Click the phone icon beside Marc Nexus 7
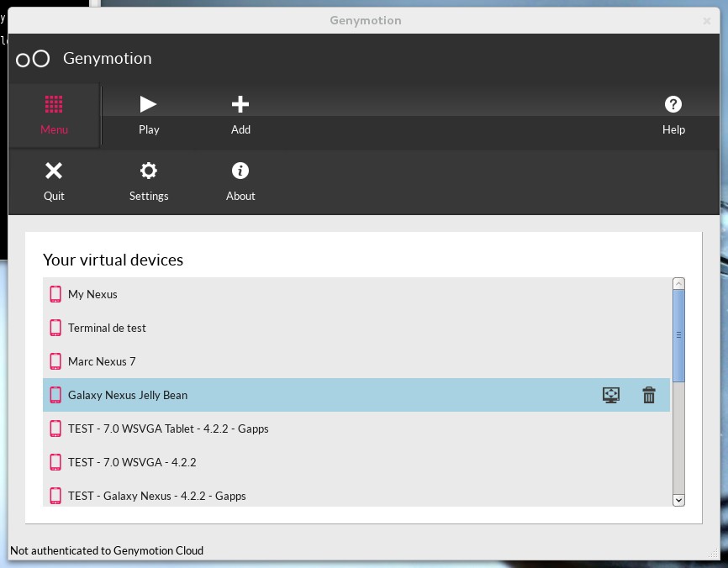Viewport: 728px width, 568px height. [x=55, y=361]
